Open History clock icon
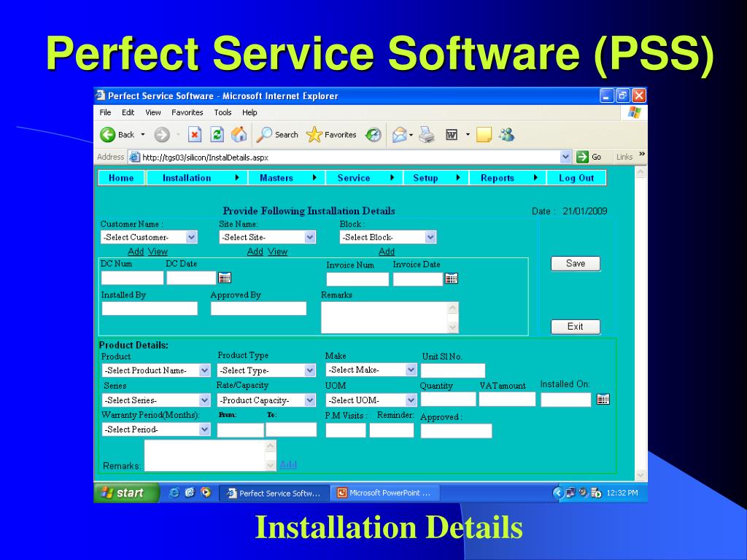Viewport: 747px width, 560px height. (x=373, y=135)
